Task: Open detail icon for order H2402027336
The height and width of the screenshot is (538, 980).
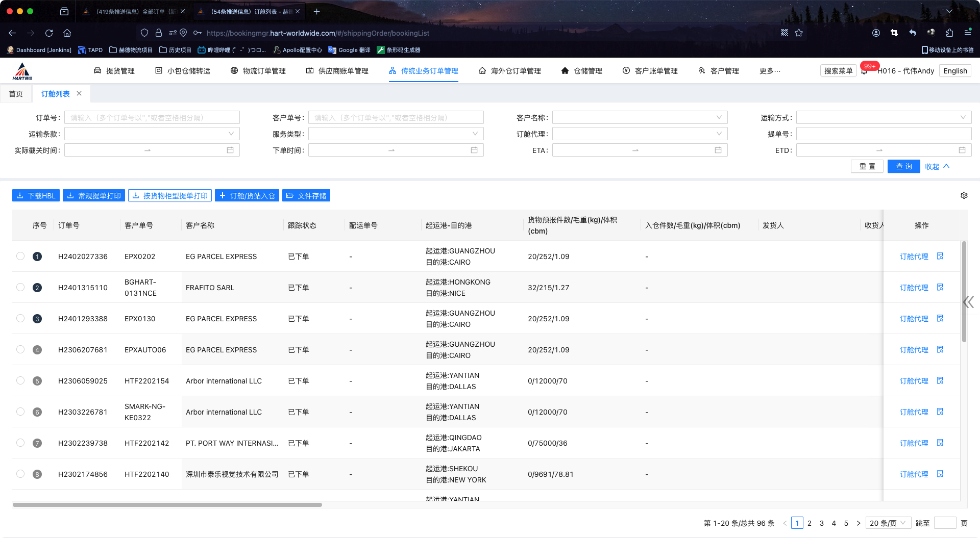Action: pos(940,256)
